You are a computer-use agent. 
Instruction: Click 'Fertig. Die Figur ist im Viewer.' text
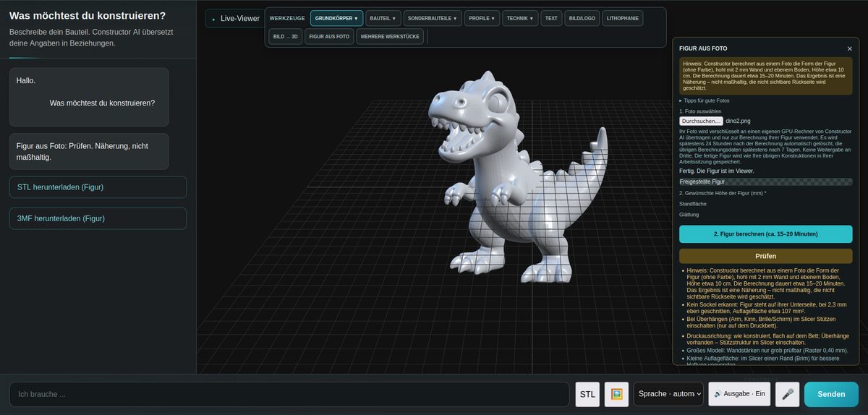coord(716,171)
